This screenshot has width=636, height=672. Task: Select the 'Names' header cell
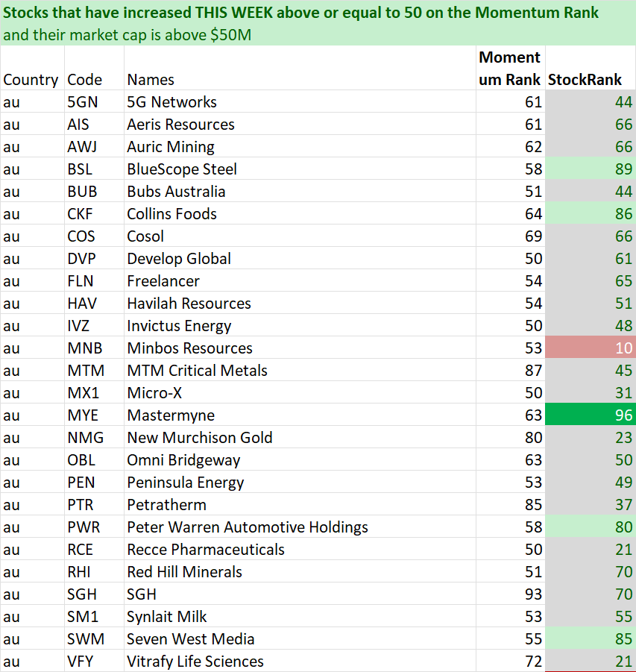(x=300, y=68)
